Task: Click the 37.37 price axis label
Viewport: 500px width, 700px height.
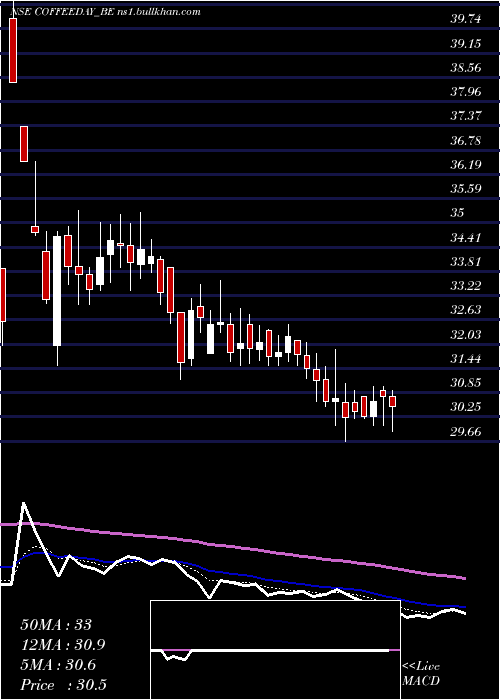Action: (466, 116)
